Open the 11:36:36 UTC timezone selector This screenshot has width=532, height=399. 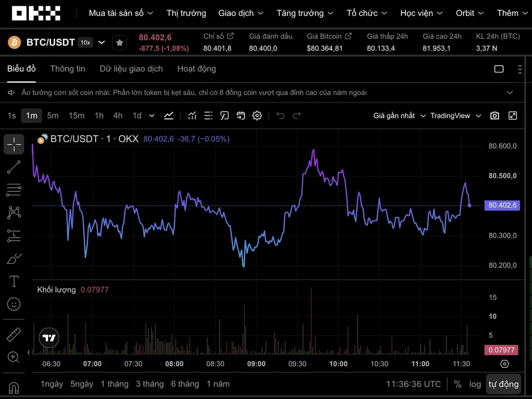click(413, 384)
